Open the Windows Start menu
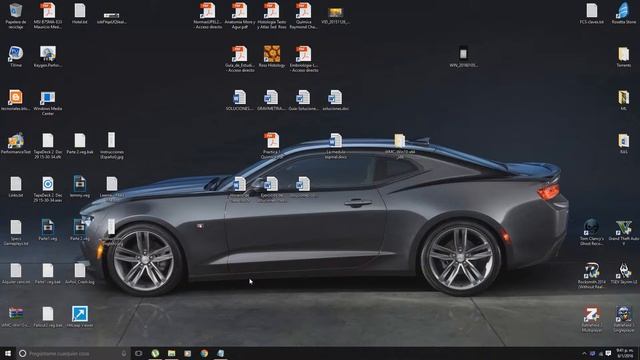 (x=8, y=353)
